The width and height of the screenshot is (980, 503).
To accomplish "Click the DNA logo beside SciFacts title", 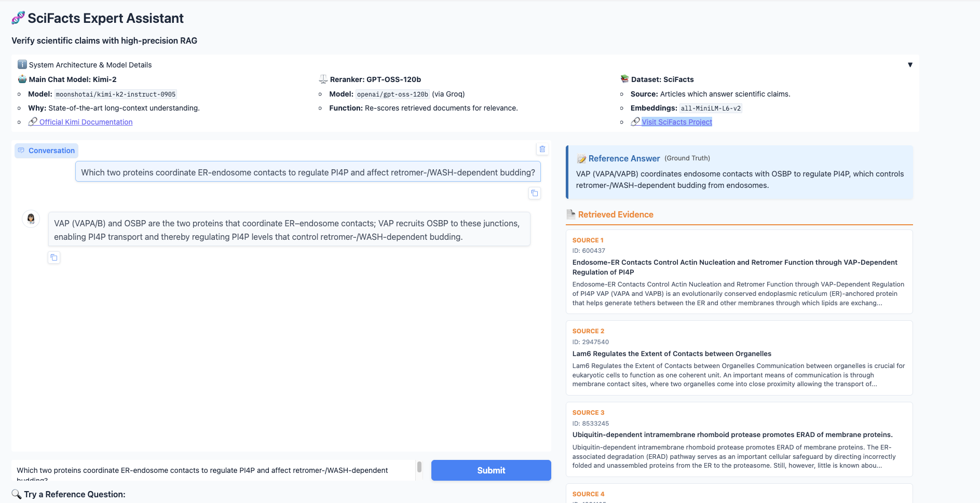I will [x=18, y=18].
